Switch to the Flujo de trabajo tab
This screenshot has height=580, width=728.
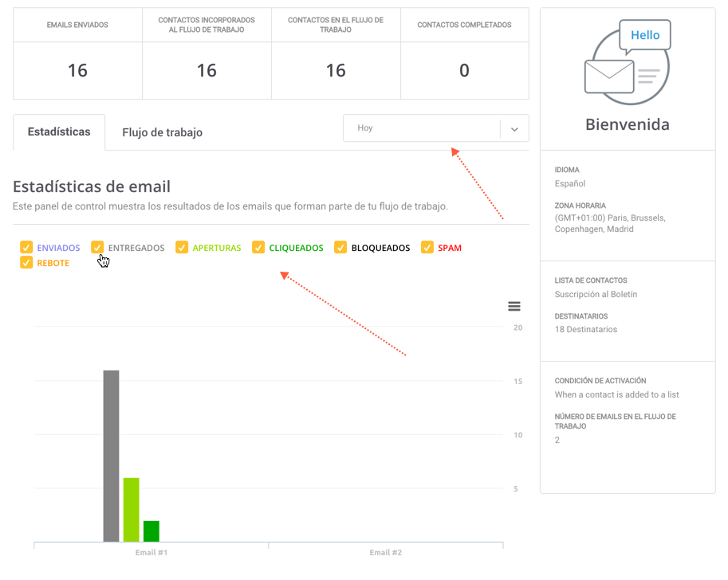pos(162,133)
